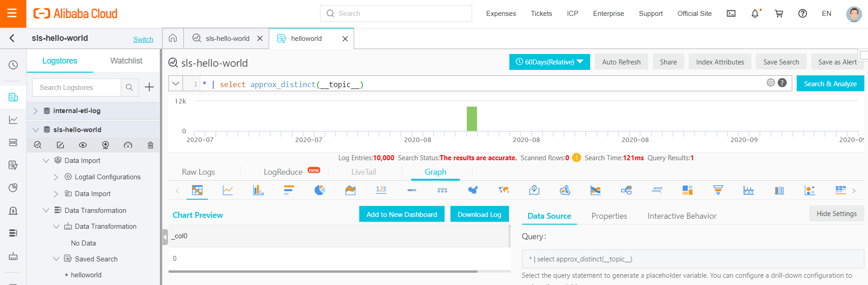This screenshot has height=285, width=868.
Task: Click the Auto Refresh button
Action: (621, 62)
